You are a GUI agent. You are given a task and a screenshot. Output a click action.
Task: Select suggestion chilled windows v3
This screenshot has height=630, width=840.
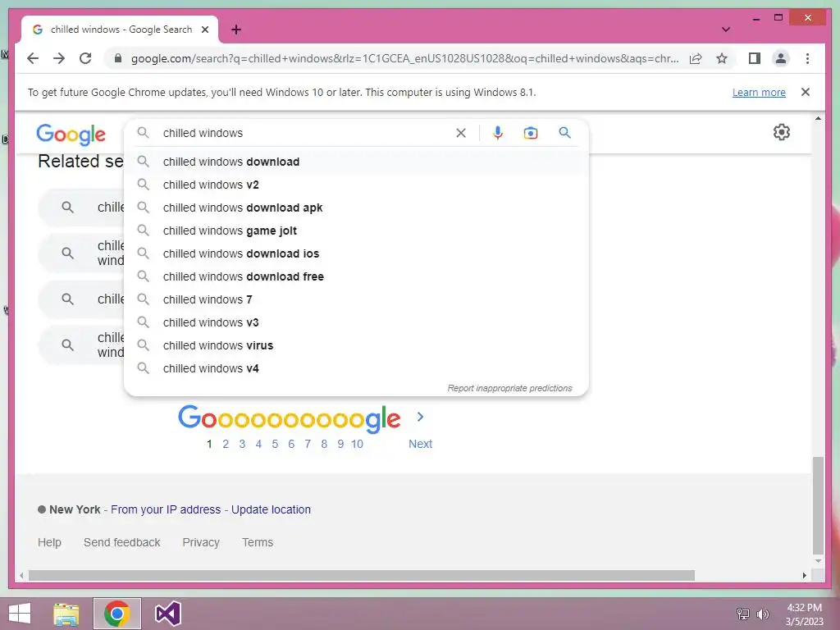(356, 323)
